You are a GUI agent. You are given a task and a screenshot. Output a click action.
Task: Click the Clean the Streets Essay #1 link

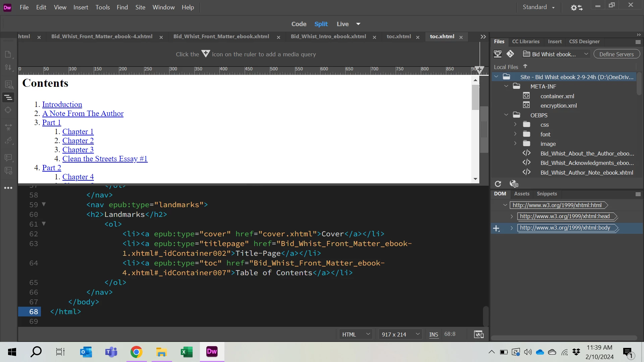click(105, 159)
